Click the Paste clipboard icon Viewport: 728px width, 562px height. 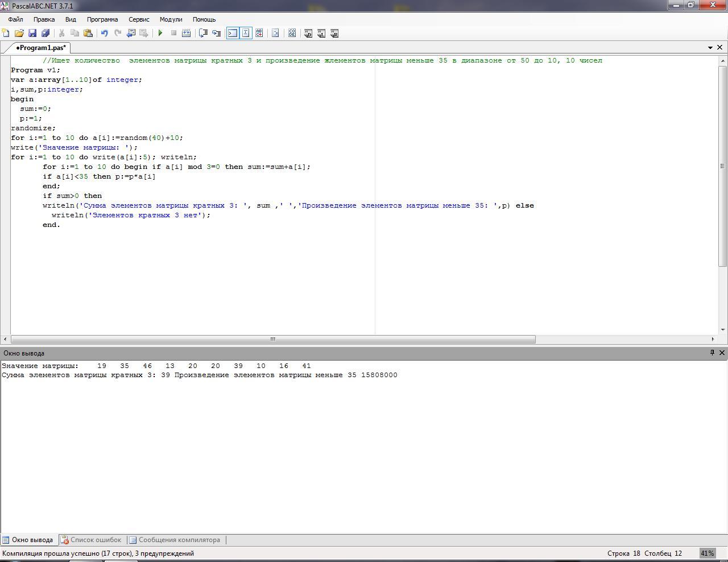[88, 33]
